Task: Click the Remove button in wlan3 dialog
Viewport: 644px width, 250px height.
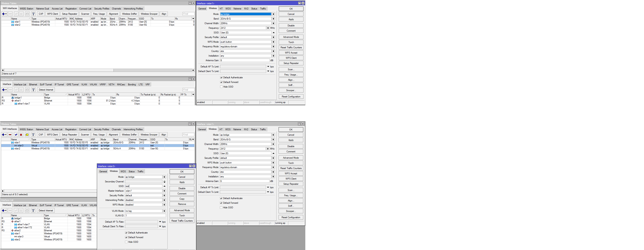Action: tap(182, 204)
